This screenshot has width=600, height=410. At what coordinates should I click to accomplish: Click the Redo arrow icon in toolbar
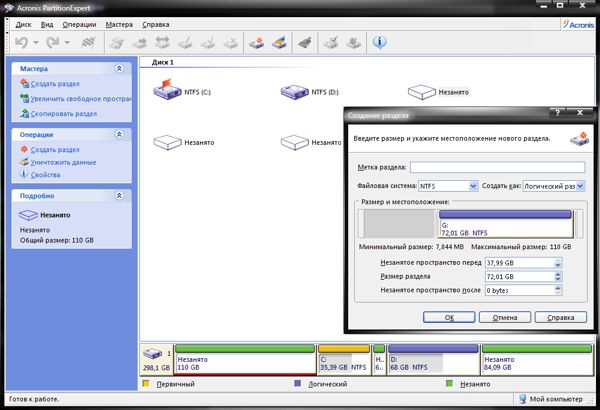point(52,42)
